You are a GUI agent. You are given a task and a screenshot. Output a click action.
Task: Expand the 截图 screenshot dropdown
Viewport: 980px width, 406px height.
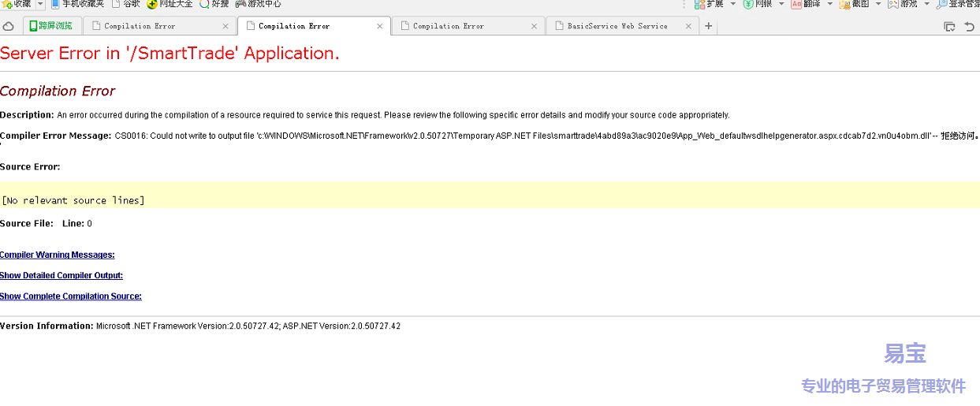[x=878, y=4]
